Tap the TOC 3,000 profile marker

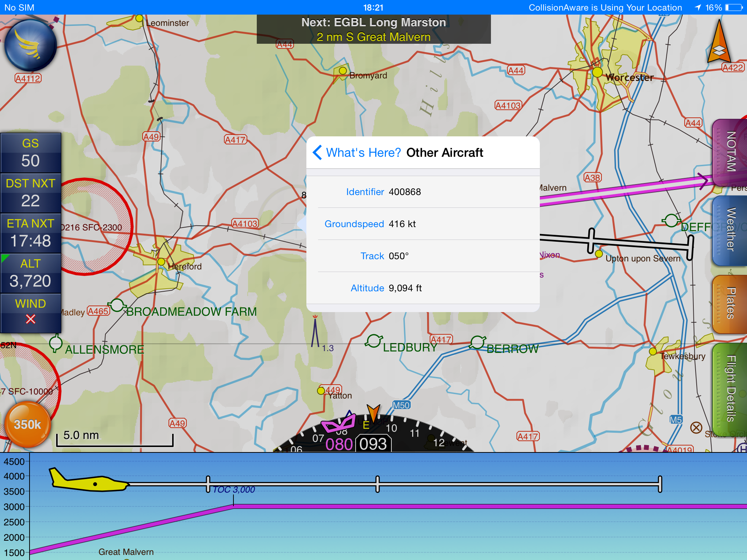pos(233,490)
